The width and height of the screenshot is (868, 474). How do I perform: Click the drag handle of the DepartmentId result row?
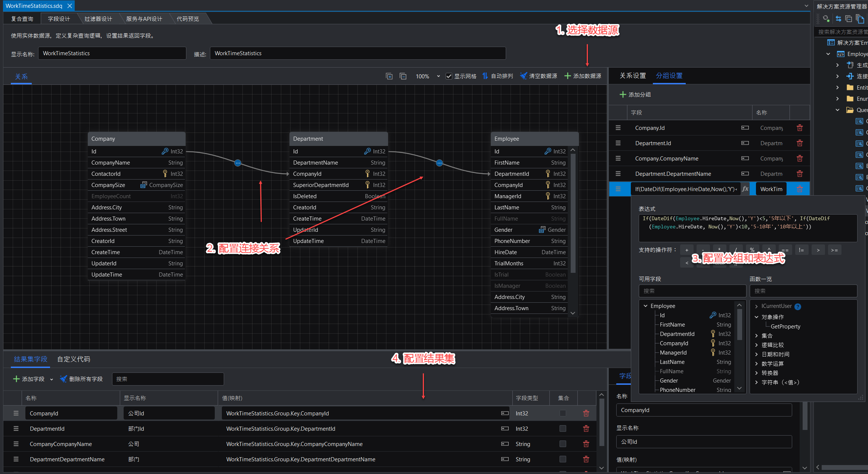point(16,428)
